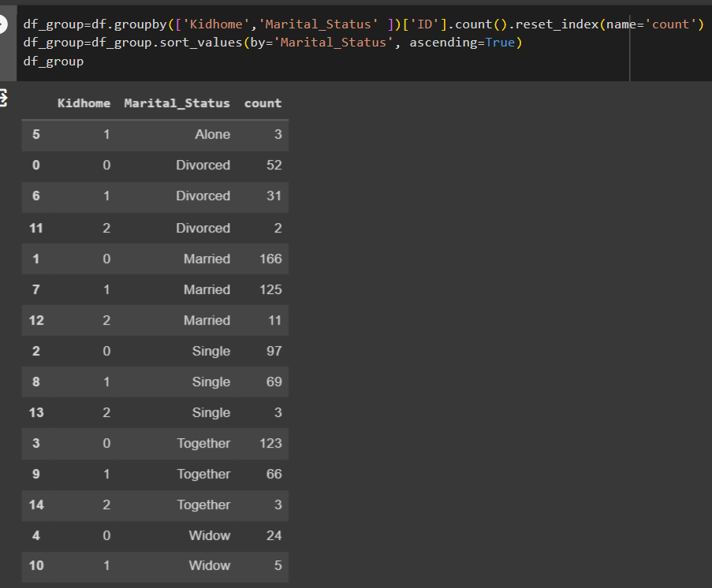The width and height of the screenshot is (712, 588).
Task: Click the count column header
Action: pyautogui.click(x=263, y=103)
